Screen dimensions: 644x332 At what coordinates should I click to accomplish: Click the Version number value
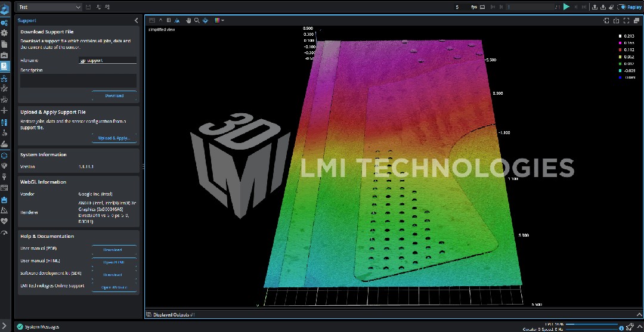click(86, 167)
